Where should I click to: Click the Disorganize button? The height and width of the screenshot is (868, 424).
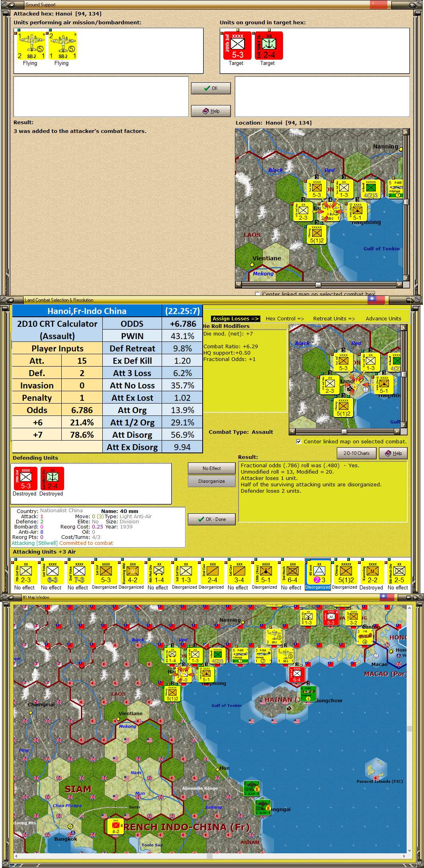211,481
